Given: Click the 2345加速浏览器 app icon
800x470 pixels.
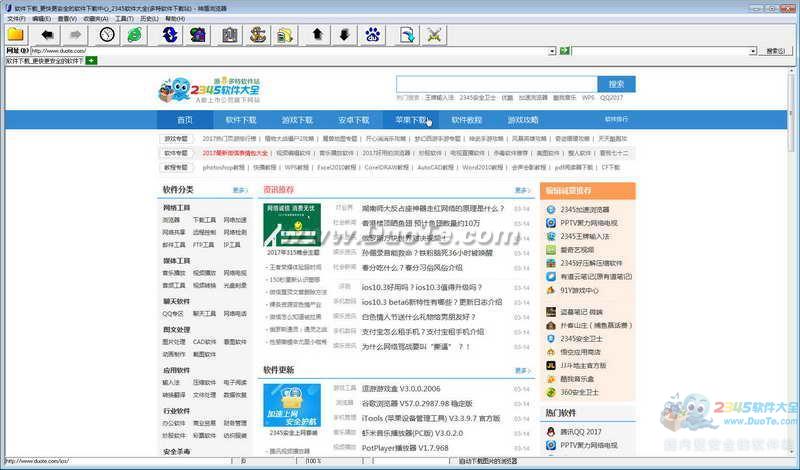Looking at the screenshot, I should [x=551, y=210].
